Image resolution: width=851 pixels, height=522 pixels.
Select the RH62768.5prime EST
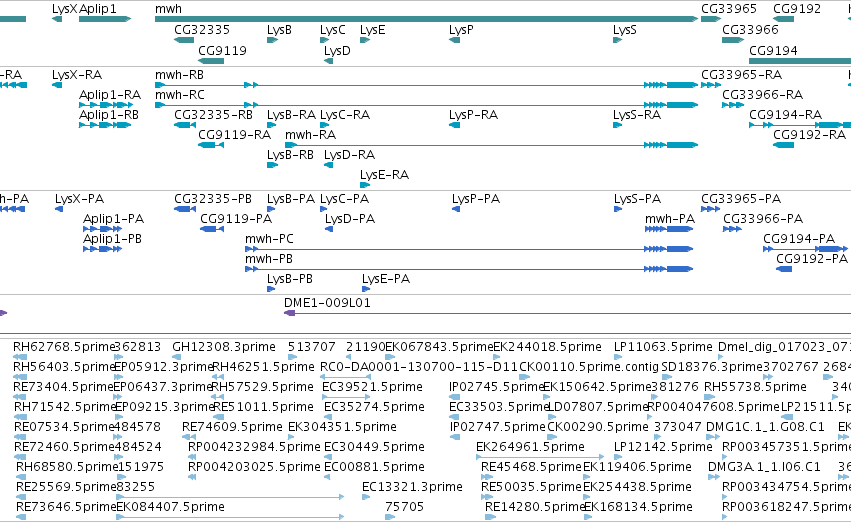[20, 357]
